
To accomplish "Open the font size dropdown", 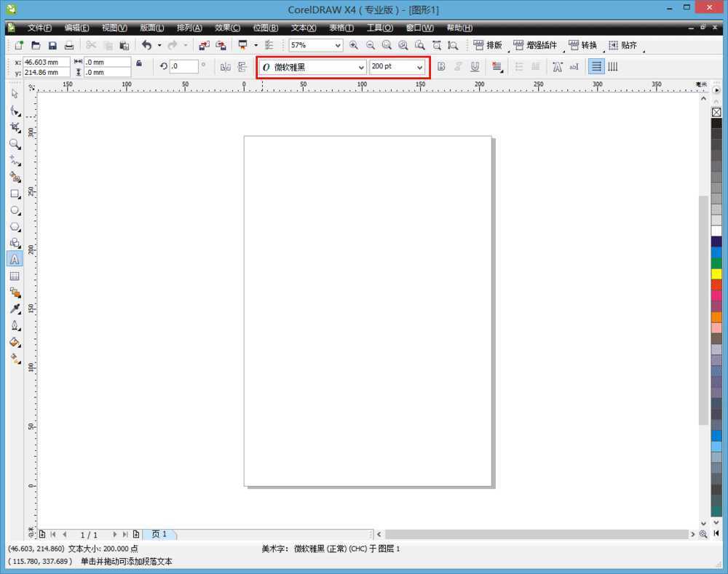I will click(419, 68).
